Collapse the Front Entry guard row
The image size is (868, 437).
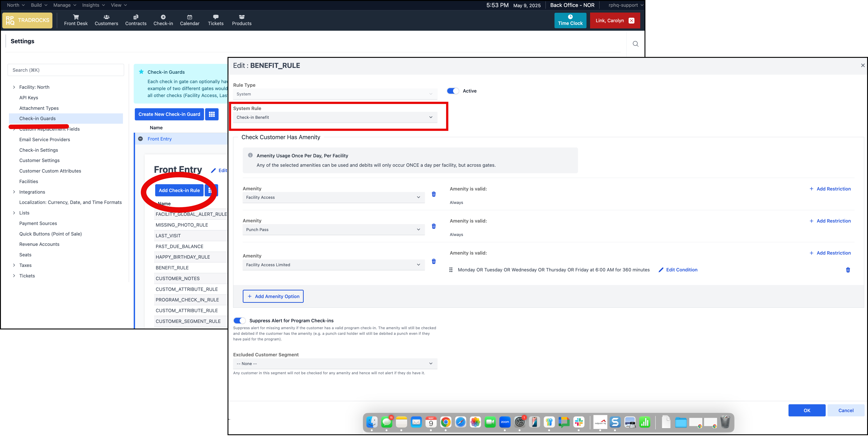(140, 138)
